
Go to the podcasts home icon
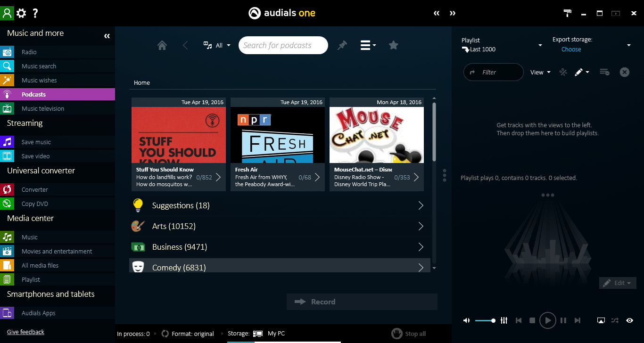click(162, 45)
